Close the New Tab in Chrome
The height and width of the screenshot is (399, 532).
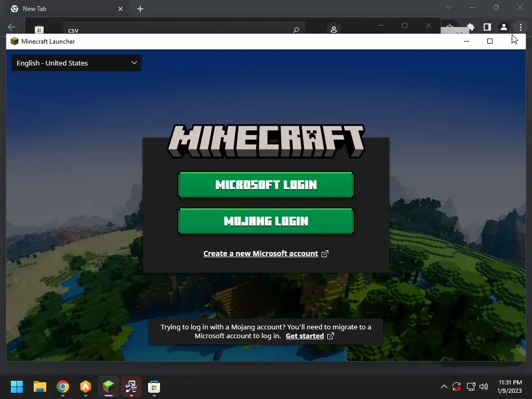pos(121,9)
